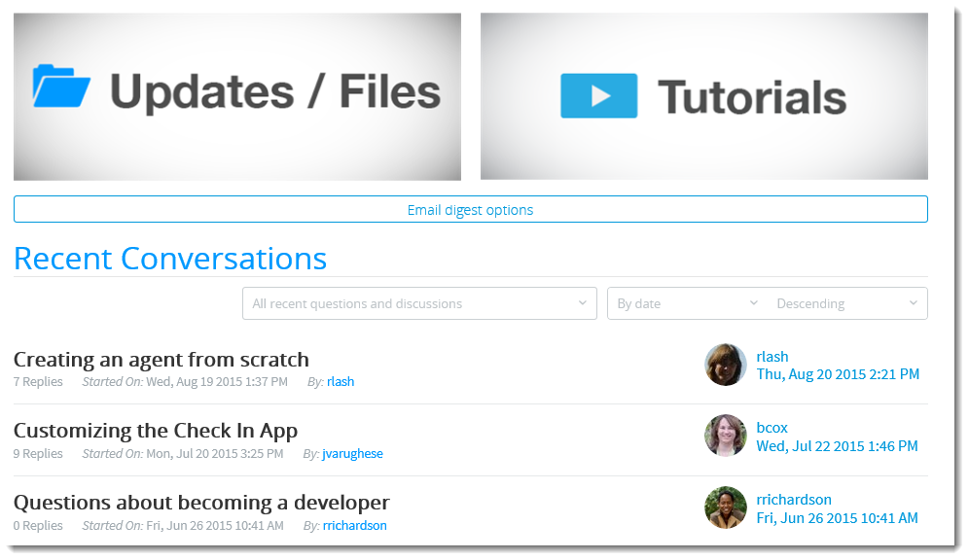
Task: Open the Updates / Files banner title
Action: [275, 91]
